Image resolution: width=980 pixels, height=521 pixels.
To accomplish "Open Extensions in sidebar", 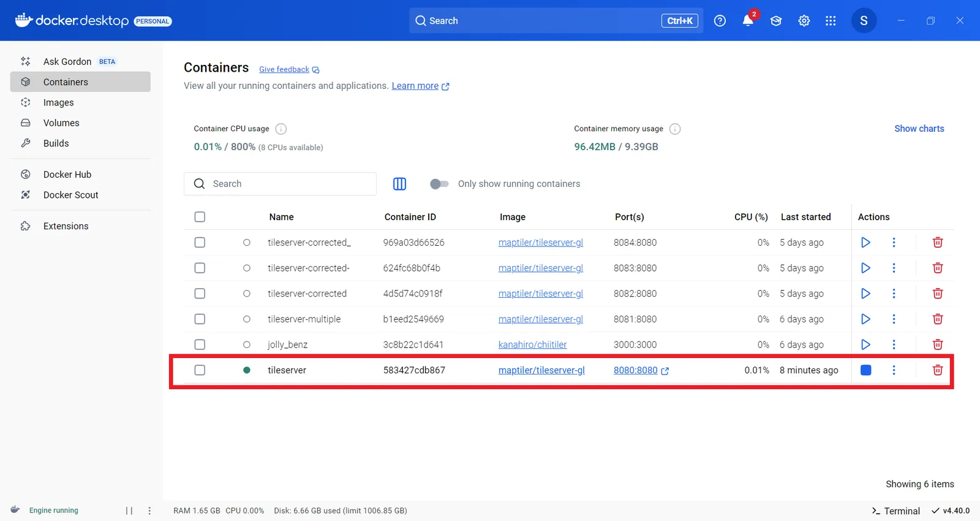I will coord(80,226).
